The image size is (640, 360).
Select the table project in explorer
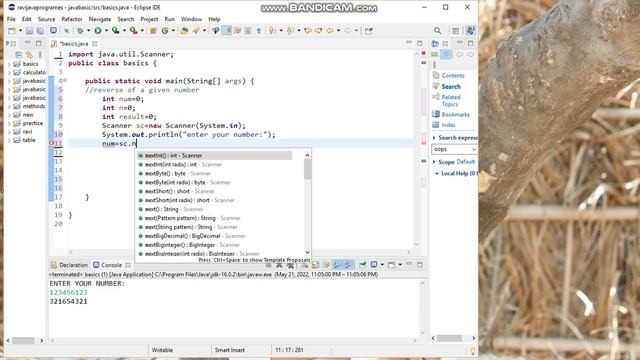point(29,140)
